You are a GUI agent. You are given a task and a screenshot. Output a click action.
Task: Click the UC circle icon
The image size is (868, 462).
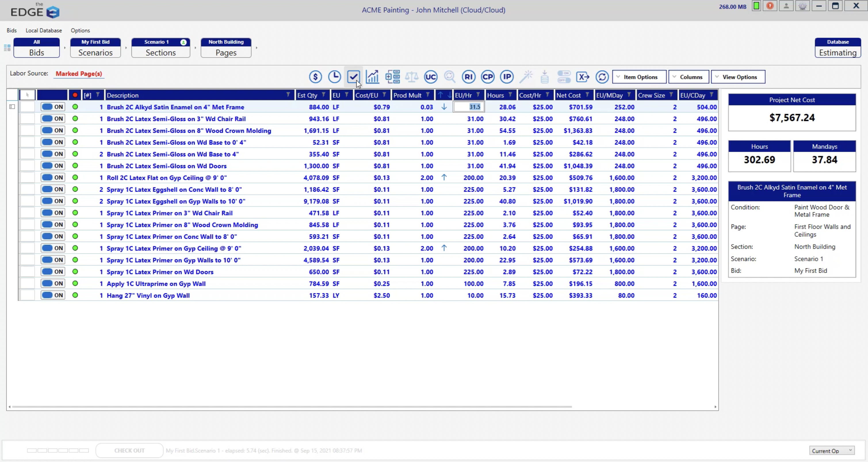pos(431,77)
